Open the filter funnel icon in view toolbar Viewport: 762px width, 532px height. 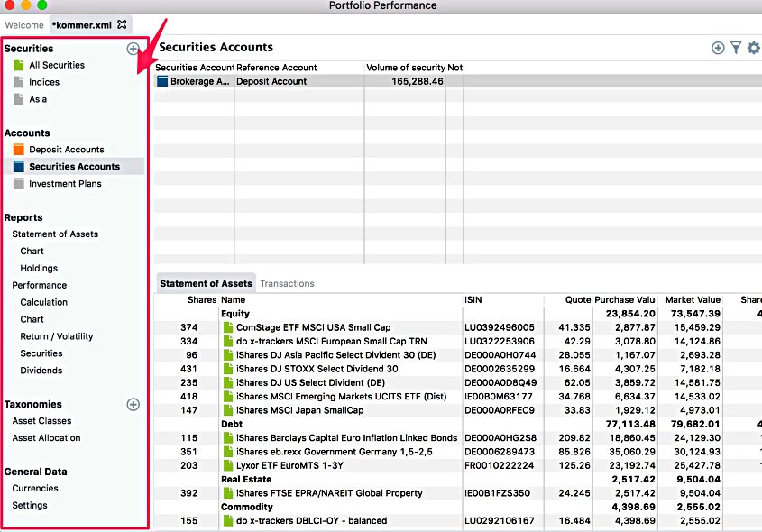[736, 48]
